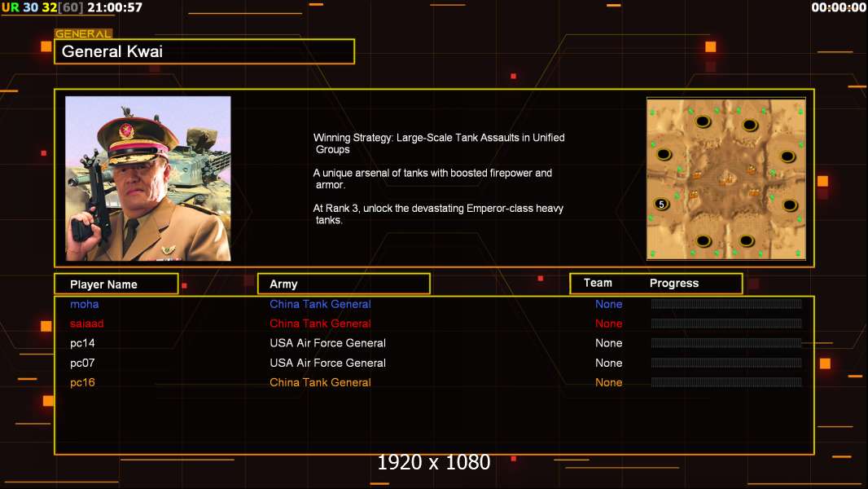Click the desert map preview thumbnail

(x=726, y=178)
